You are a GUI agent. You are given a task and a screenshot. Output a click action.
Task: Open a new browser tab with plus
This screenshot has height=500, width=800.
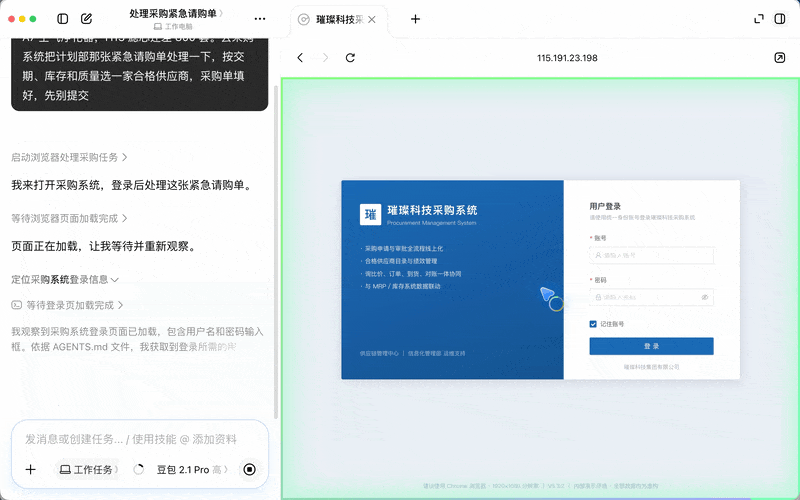point(415,19)
